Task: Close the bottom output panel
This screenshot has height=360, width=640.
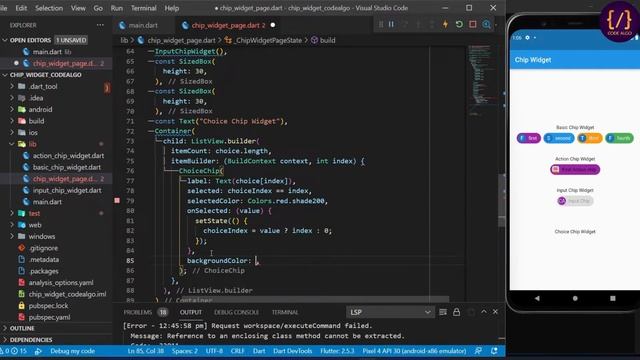Action: (x=495, y=311)
